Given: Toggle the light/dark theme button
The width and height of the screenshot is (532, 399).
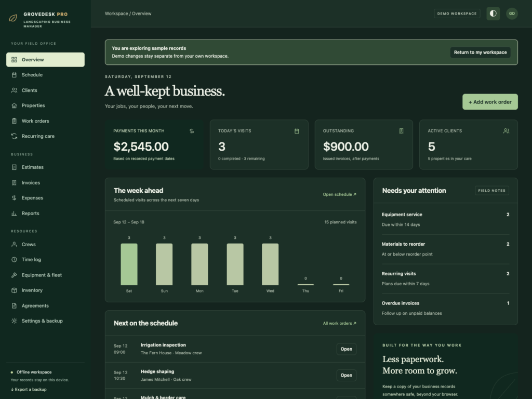Looking at the screenshot, I should tap(493, 14).
